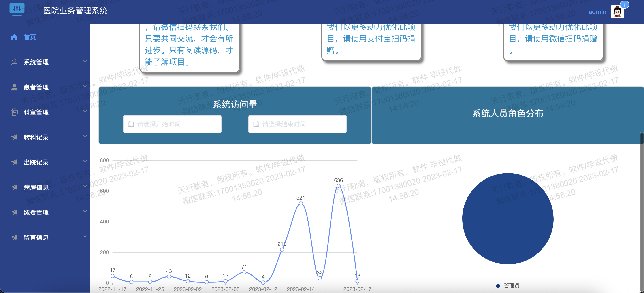Click the system management user outline icon
This screenshot has height=293, width=644.
click(x=14, y=62)
